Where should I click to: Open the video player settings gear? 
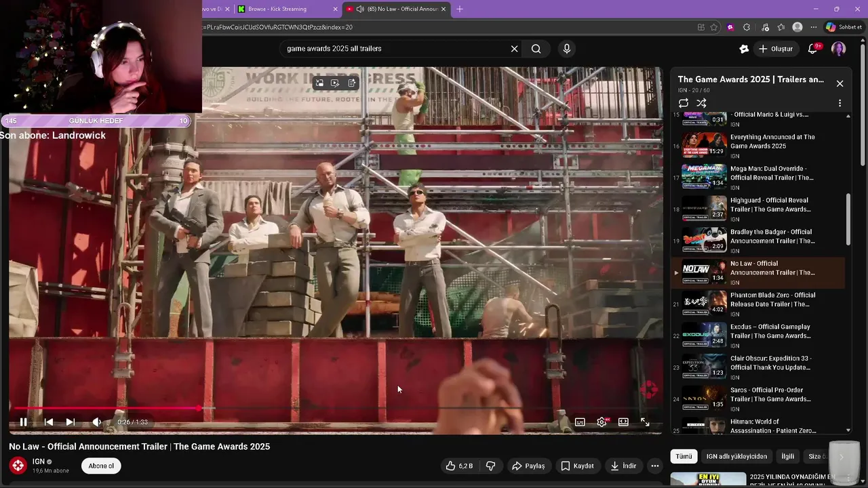click(601, 422)
